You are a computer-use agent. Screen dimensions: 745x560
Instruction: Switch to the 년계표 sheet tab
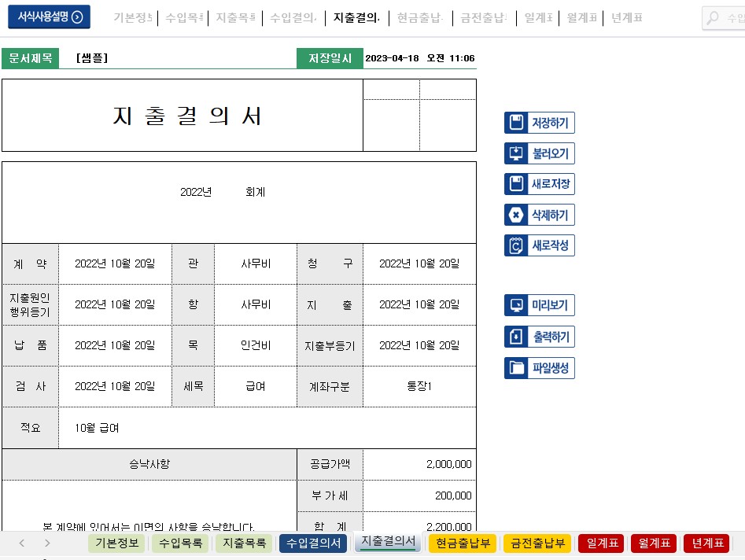coord(707,543)
